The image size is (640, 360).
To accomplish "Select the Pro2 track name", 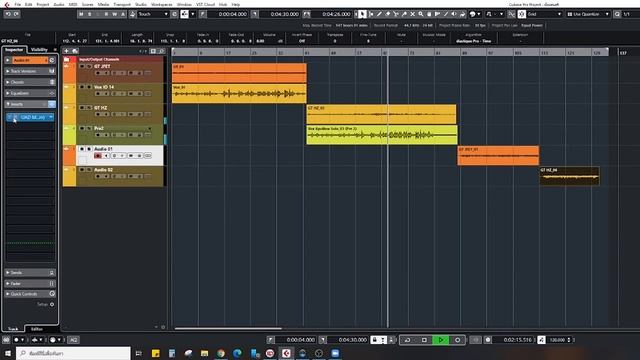I will click(x=99, y=128).
